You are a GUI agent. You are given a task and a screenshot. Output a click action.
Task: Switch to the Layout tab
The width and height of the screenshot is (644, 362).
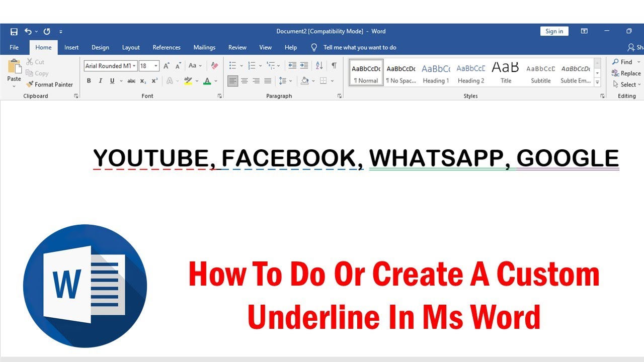point(131,47)
